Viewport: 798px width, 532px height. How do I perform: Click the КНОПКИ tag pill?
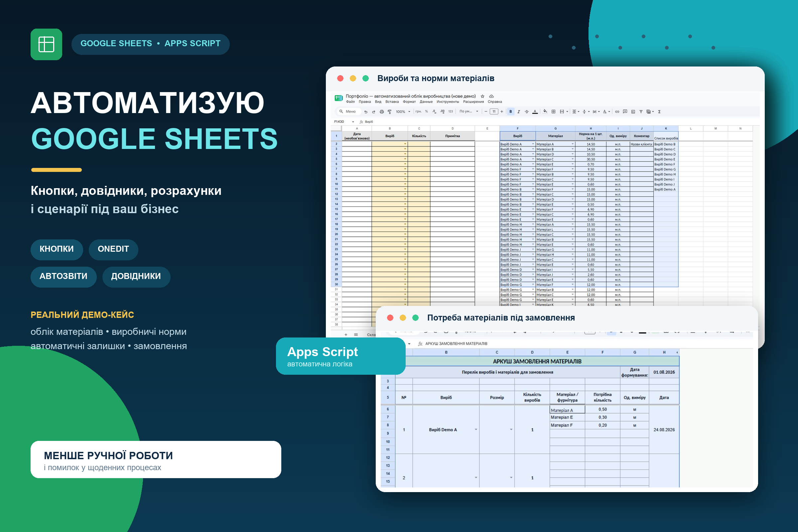point(57,249)
